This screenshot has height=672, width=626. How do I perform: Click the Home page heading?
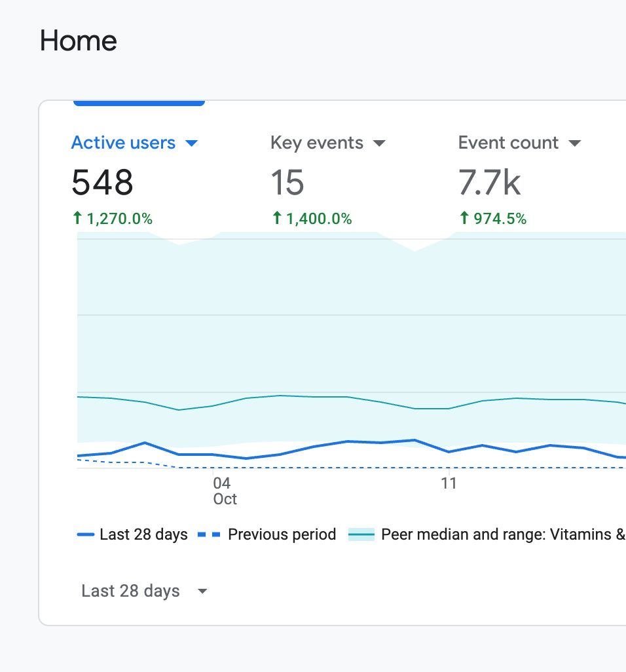(79, 41)
